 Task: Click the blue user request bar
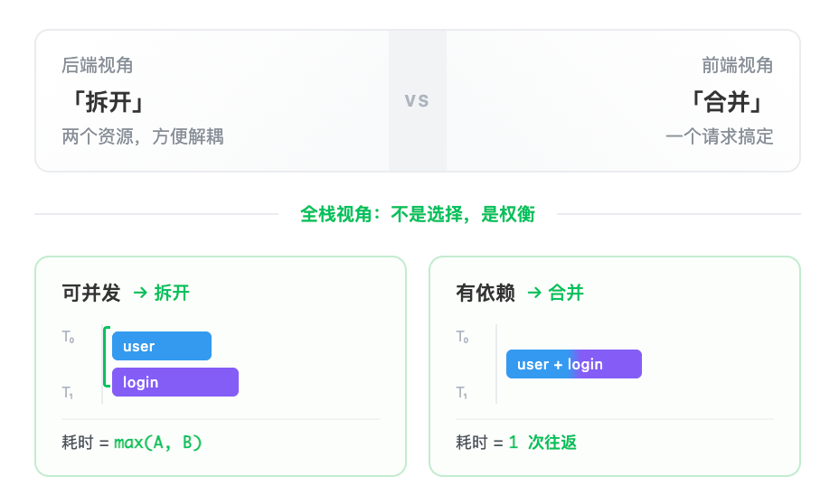[x=161, y=346]
